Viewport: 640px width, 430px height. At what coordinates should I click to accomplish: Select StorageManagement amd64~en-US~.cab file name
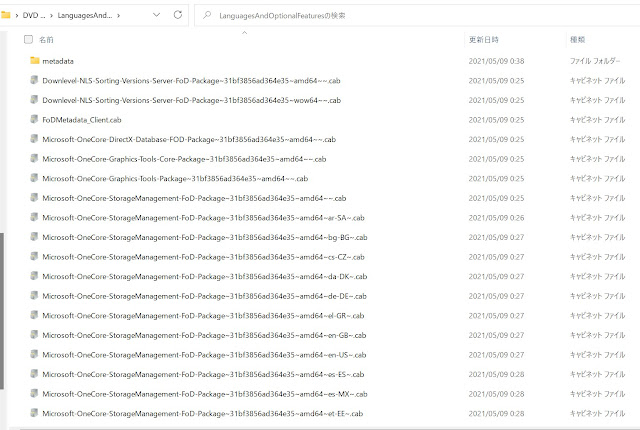tap(204, 355)
